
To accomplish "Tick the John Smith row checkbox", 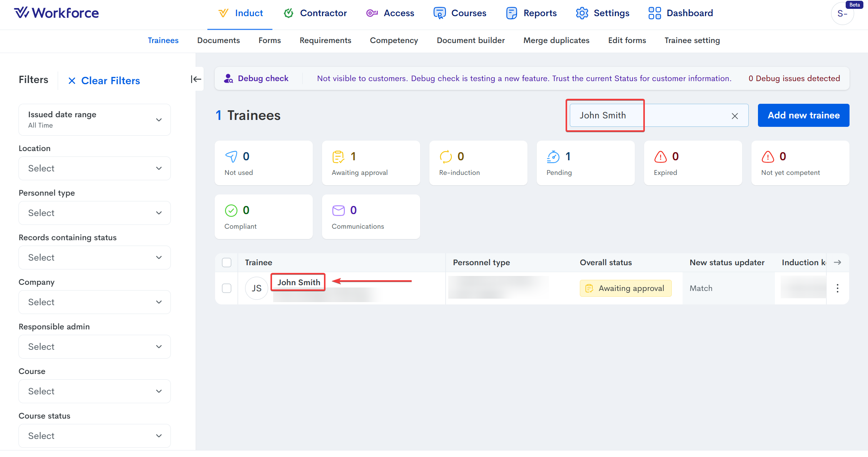I will [227, 288].
